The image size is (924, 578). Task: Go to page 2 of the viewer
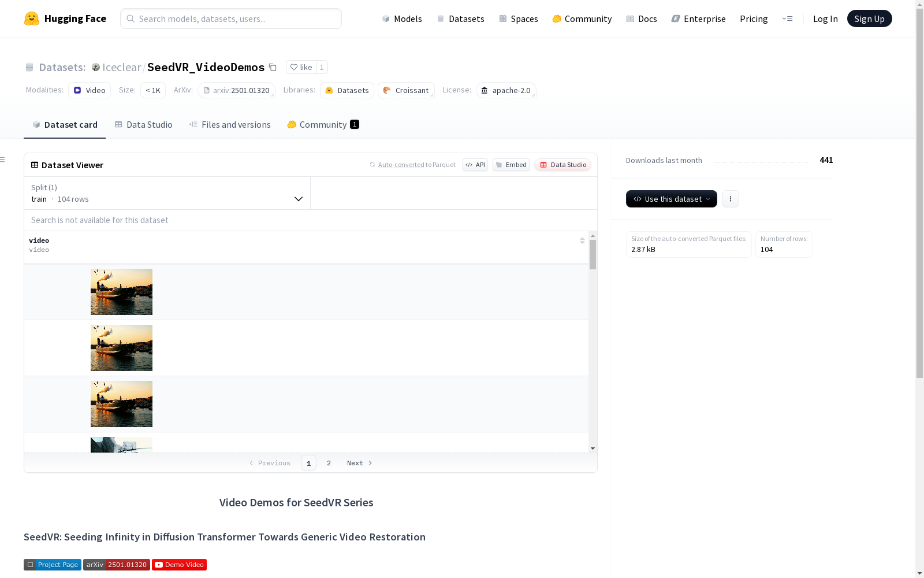[x=329, y=463]
